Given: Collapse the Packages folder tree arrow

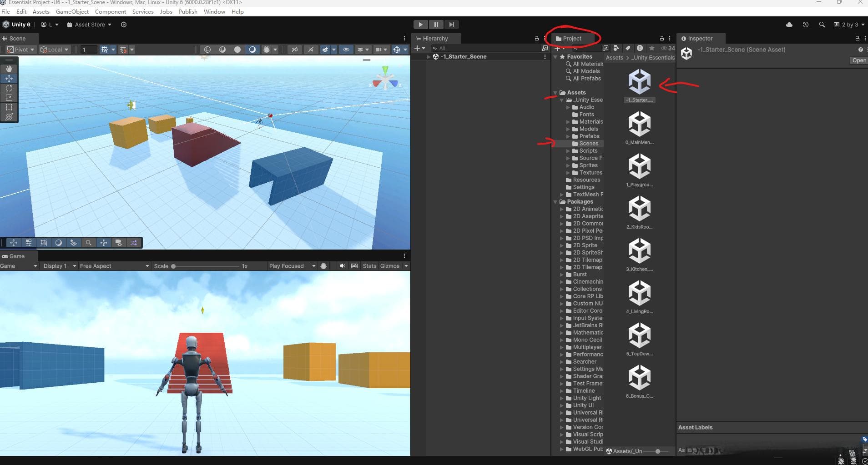Looking at the screenshot, I should click(555, 202).
